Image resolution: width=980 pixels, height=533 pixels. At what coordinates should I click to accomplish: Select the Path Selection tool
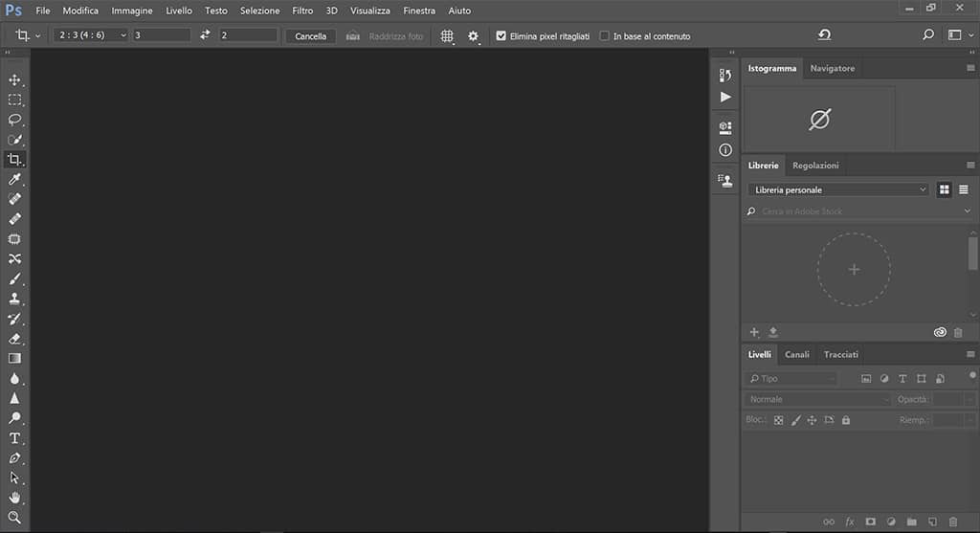click(x=14, y=478)
